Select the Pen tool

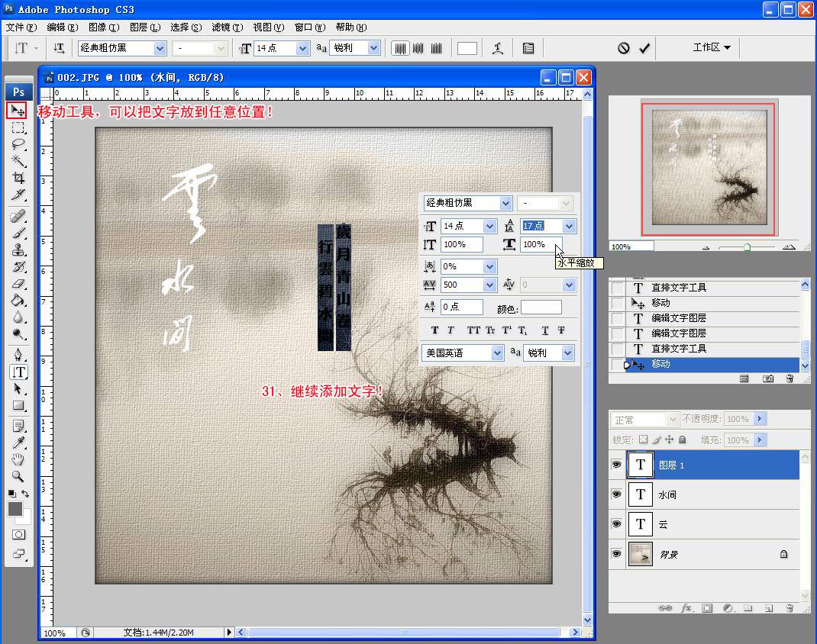coord(18,355)
